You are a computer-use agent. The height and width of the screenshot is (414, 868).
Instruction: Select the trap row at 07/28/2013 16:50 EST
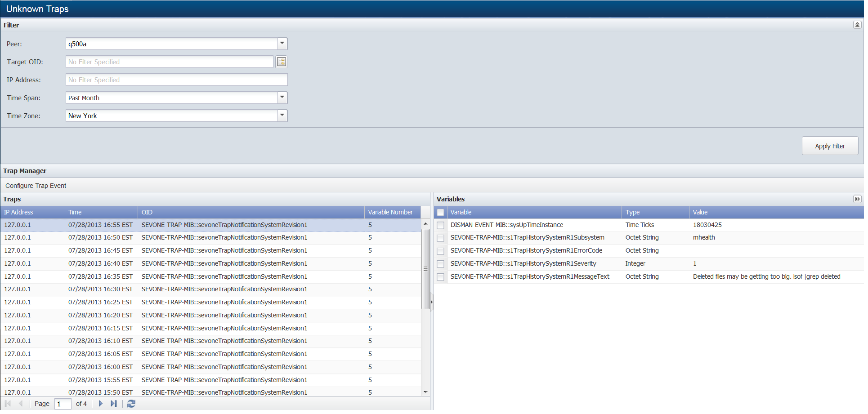coord(210,237)
